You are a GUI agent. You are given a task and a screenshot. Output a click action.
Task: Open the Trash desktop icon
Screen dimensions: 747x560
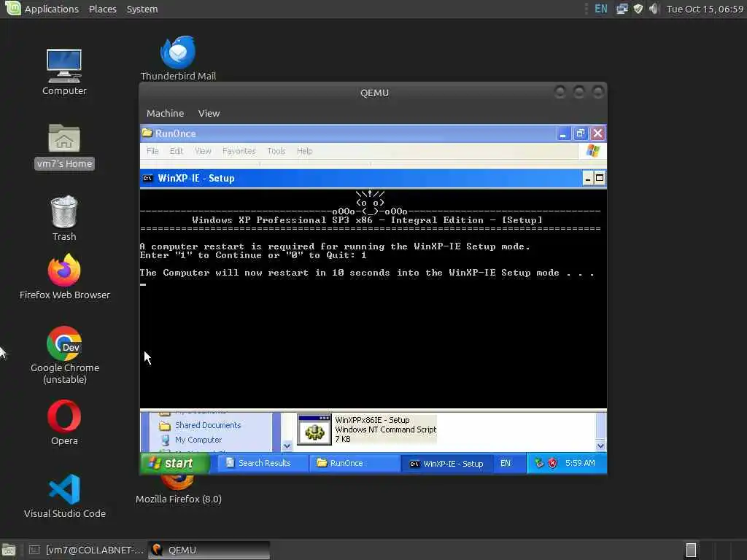64,211
